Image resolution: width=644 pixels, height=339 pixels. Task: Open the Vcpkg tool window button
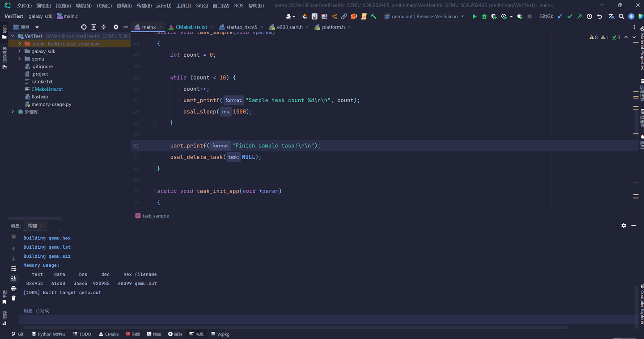click(x=220, y=334)
